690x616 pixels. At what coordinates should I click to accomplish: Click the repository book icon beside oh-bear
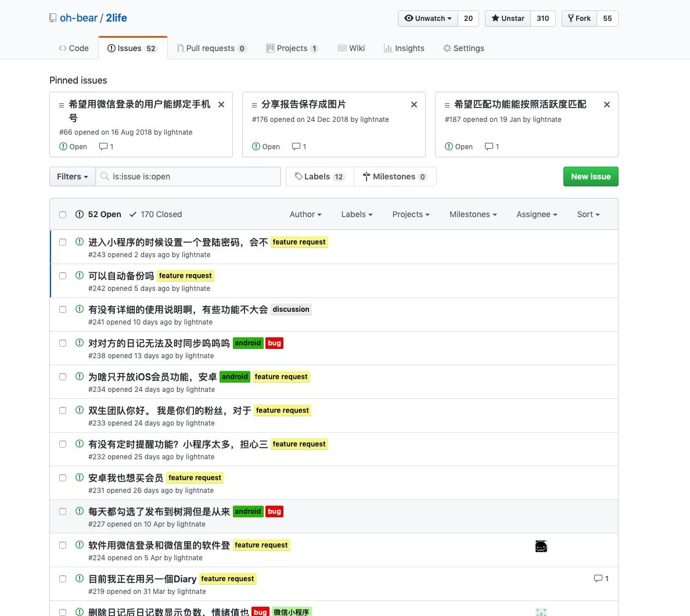click(53, 18)
